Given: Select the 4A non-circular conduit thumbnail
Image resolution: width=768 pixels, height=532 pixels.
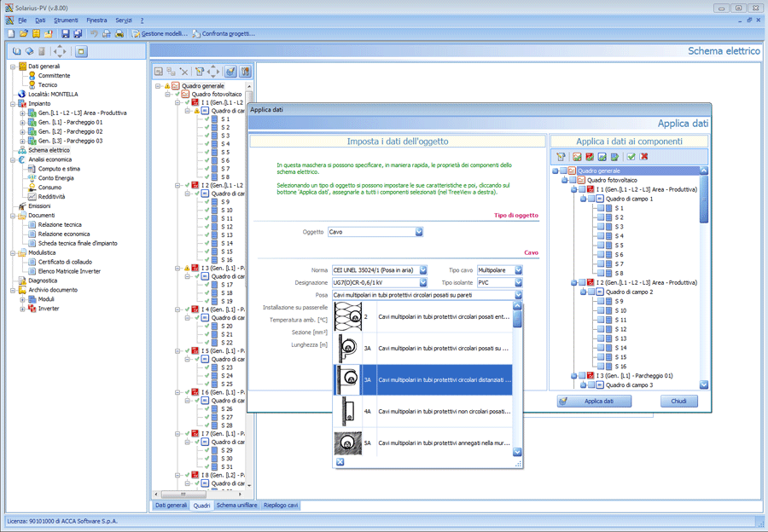Looking at the screenshot, I should [346, 411].
